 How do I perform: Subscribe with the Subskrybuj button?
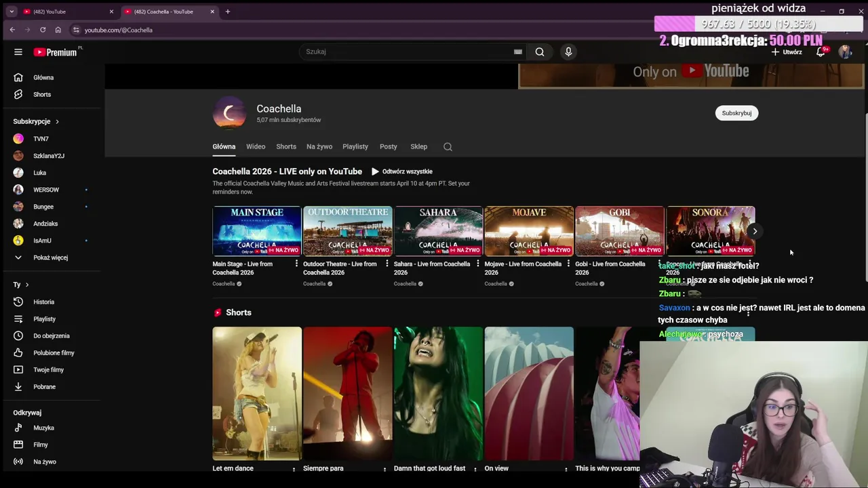736,113
